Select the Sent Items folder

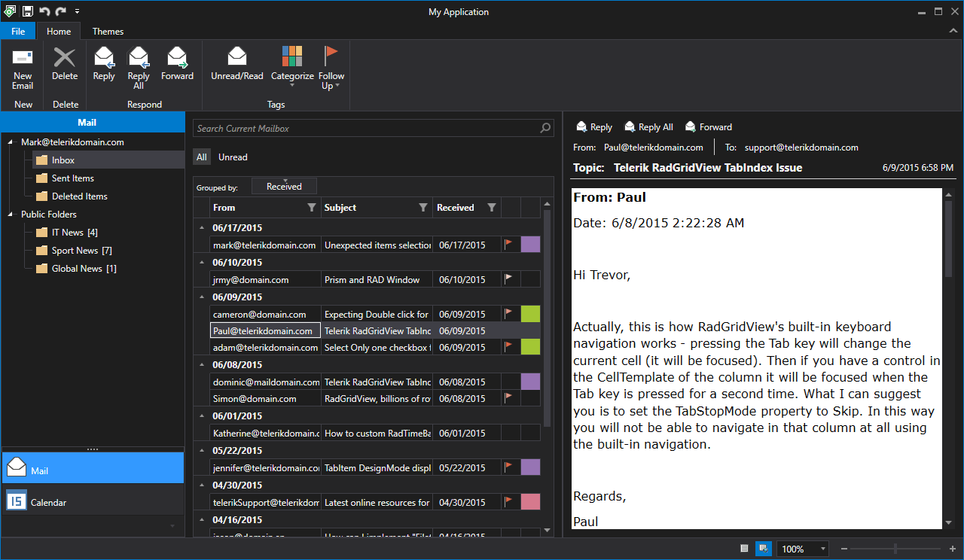(72, 178)
